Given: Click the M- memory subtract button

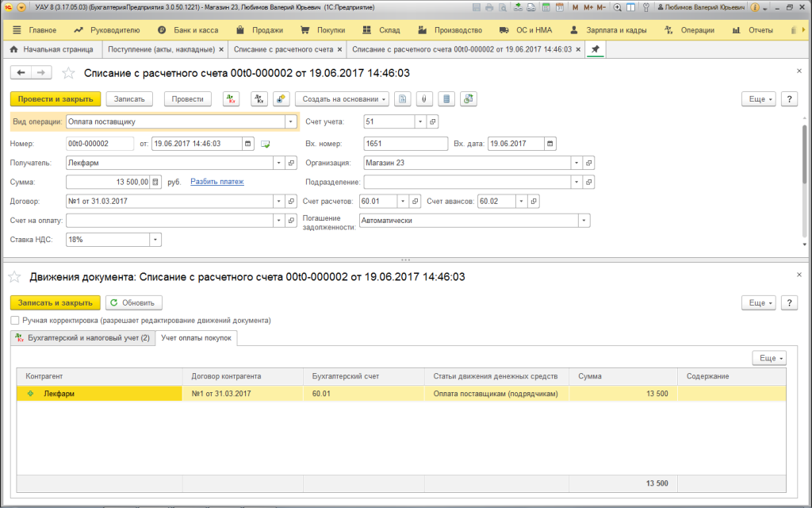Looking at the screenshot, I should pos(601,8).
